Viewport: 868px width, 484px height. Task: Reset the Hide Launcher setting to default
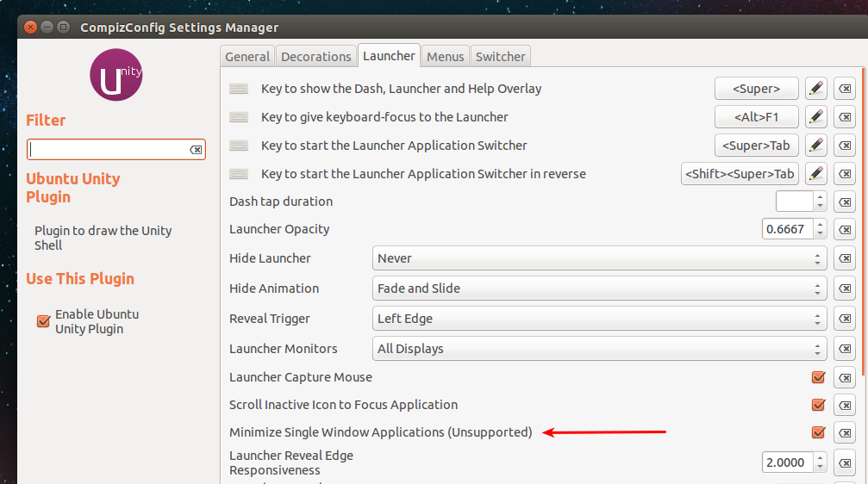pyautogui.click(x=845, y=258)
